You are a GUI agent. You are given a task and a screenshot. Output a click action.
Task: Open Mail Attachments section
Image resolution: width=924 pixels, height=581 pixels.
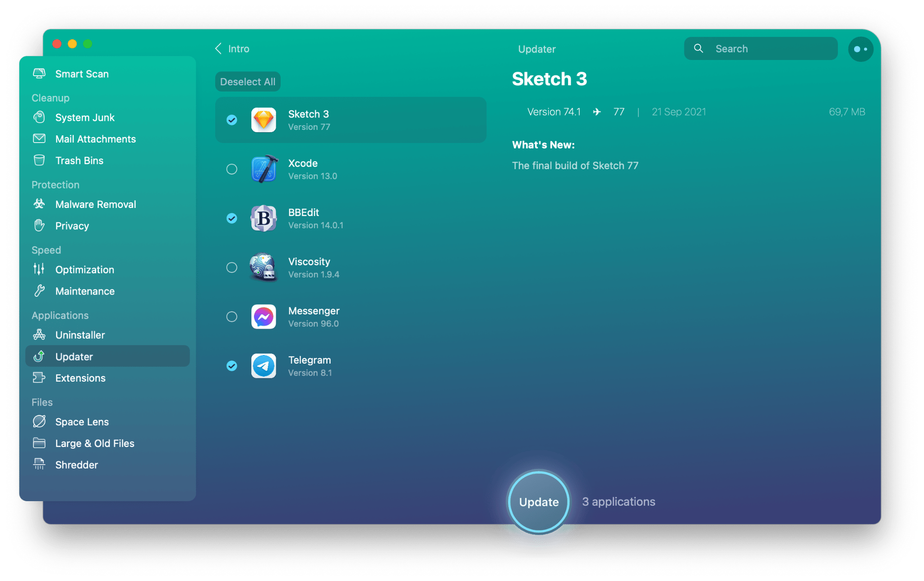coord(108,139)
